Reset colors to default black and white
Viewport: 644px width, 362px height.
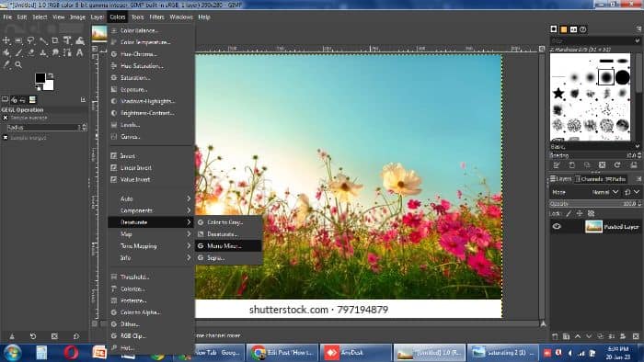(x=38, y=87)
